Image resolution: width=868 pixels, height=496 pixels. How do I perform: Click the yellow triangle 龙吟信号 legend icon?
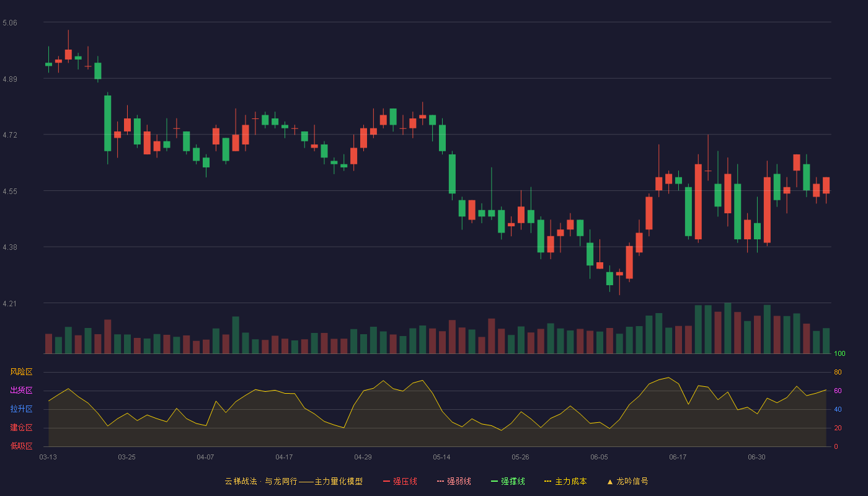[609, 482]
